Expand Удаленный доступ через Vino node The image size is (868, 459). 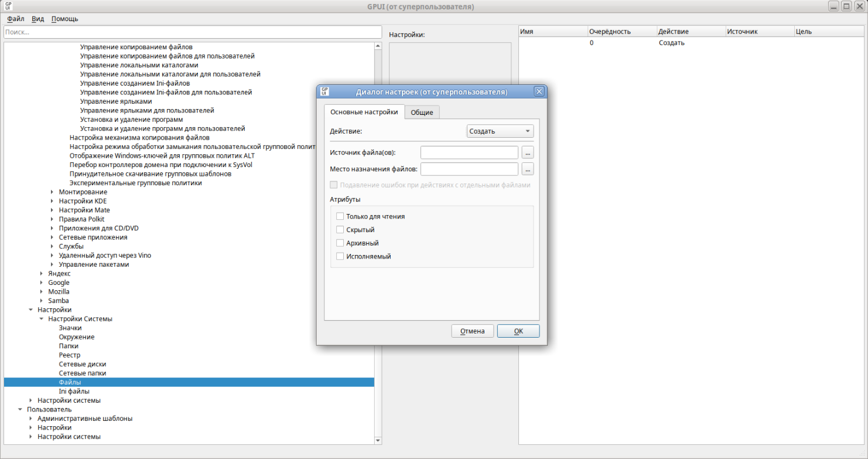click(x=52, y=256)
